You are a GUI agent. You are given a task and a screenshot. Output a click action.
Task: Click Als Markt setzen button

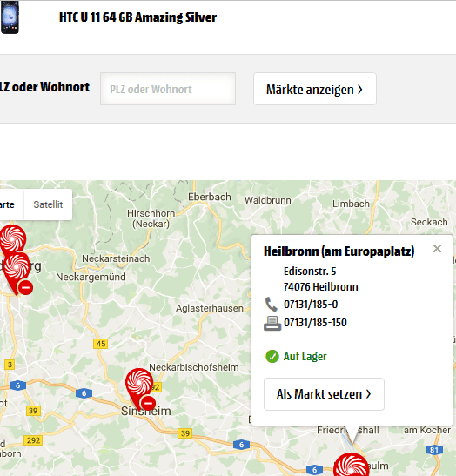[x=324, y=394]
